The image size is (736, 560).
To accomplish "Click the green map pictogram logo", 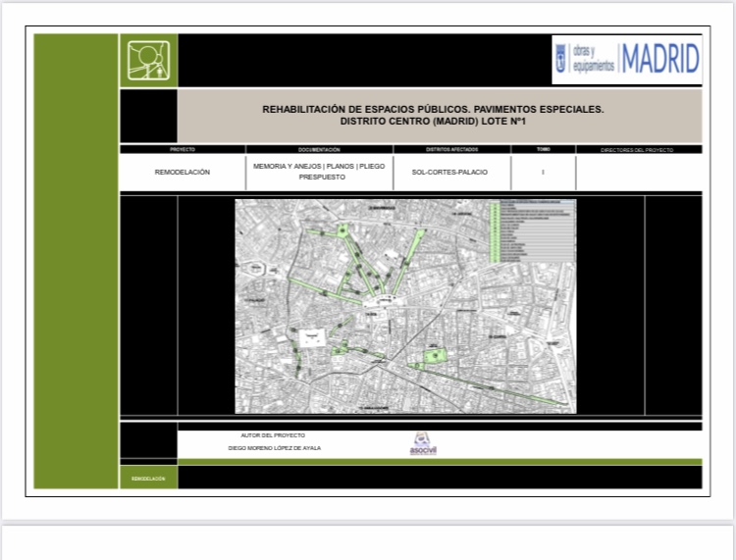I will (149, 61).
